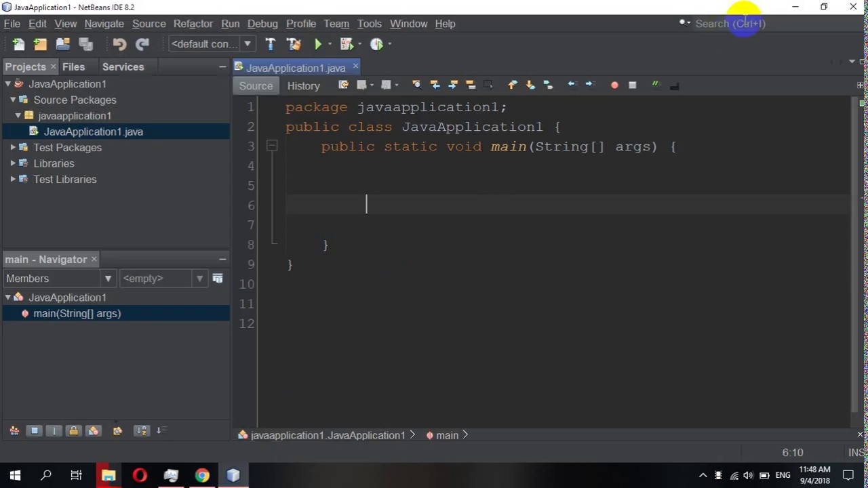Toggle Show Inherited Members in Navigator
This screenshot has width=868, height=488.
(x=14, y=430)
